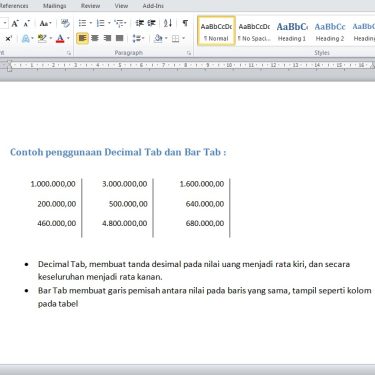
Task: Open Text Effects button
Action: [25, 39]
